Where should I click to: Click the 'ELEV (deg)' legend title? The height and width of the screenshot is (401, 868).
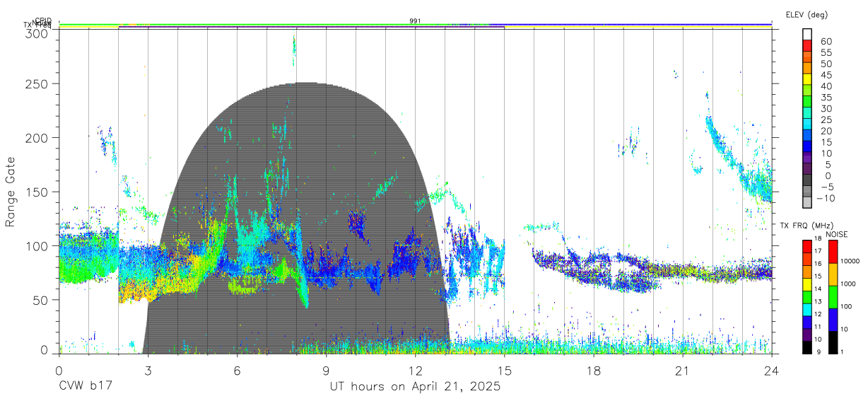click(806, 14)
